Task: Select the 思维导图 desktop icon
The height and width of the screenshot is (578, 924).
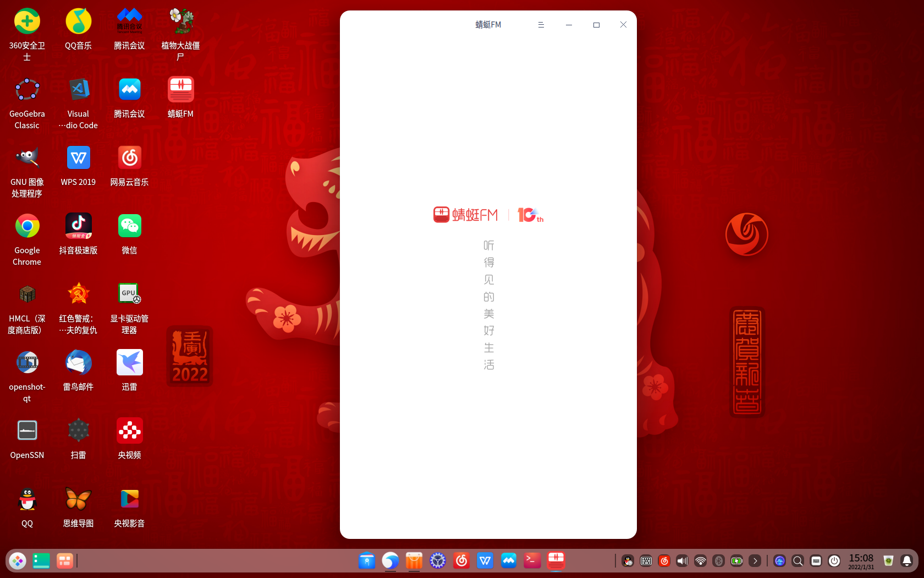Action: click(78, 507)
